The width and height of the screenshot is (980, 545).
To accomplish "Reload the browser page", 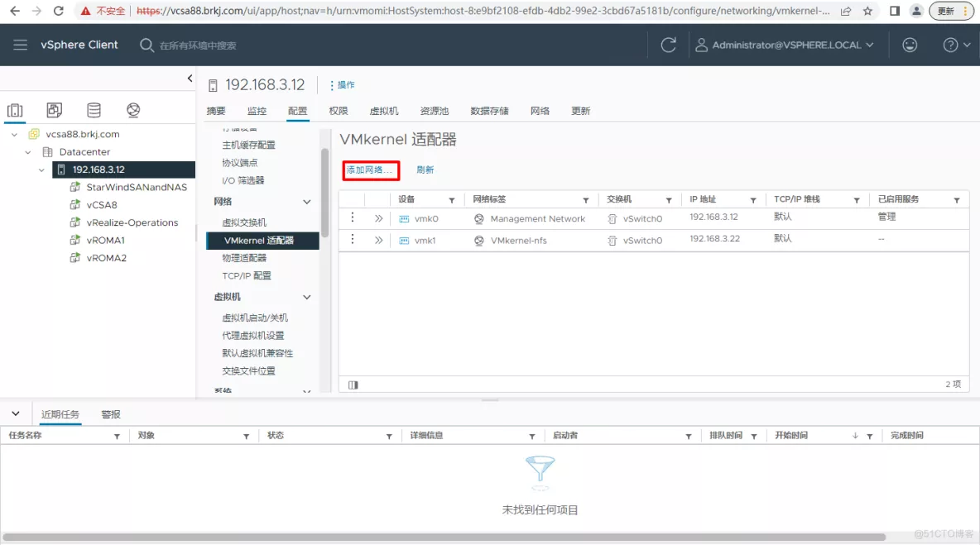I will coord(58,11).
